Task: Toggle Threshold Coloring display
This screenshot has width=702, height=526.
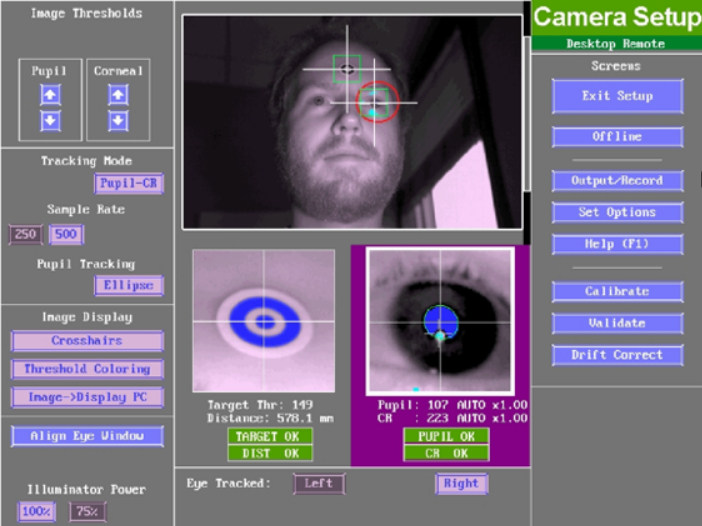Action: [87, 369]
